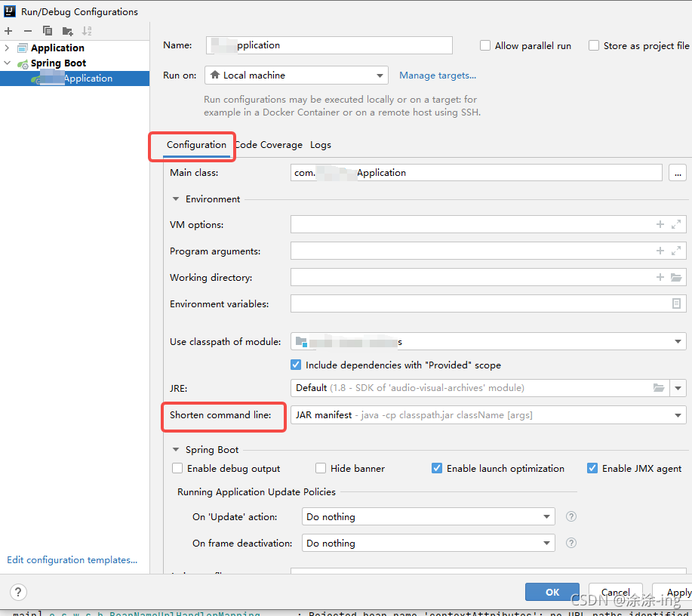Copy the selected run configuration

[x=48, y=31]
